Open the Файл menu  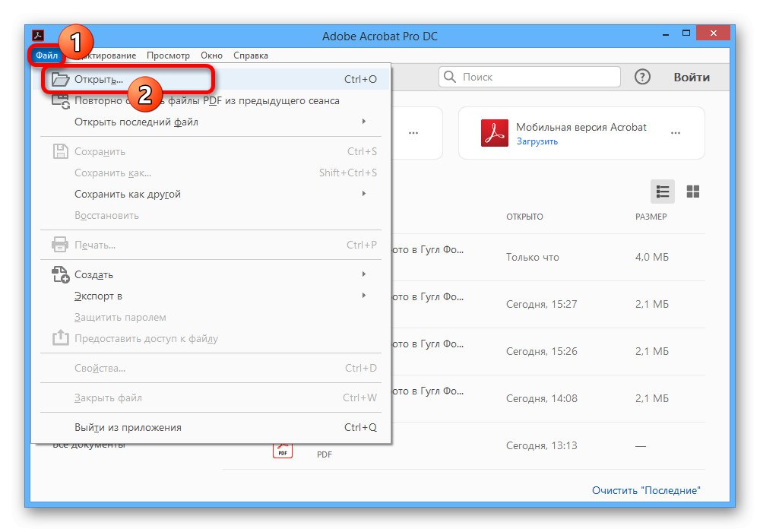click(x=46, y=55)
